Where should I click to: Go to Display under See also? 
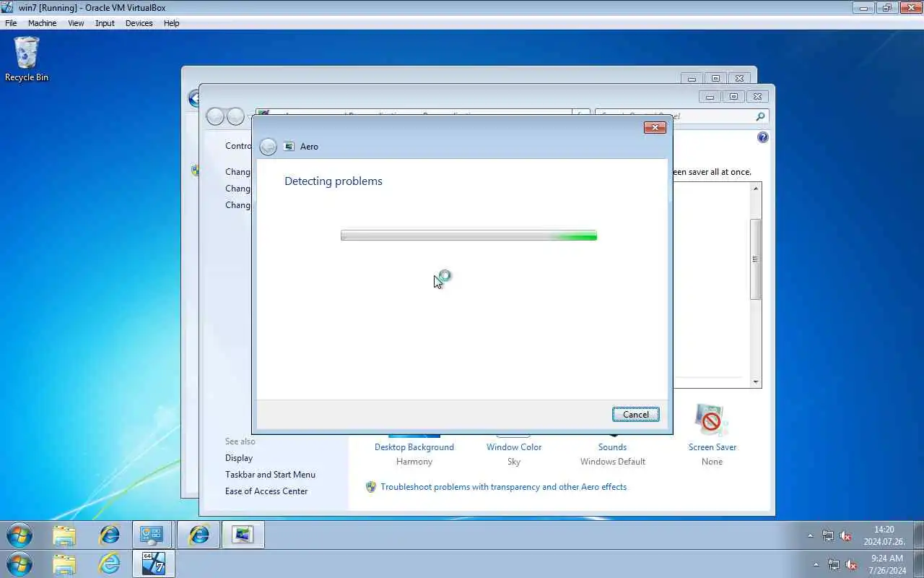click(x=239, y=458)
